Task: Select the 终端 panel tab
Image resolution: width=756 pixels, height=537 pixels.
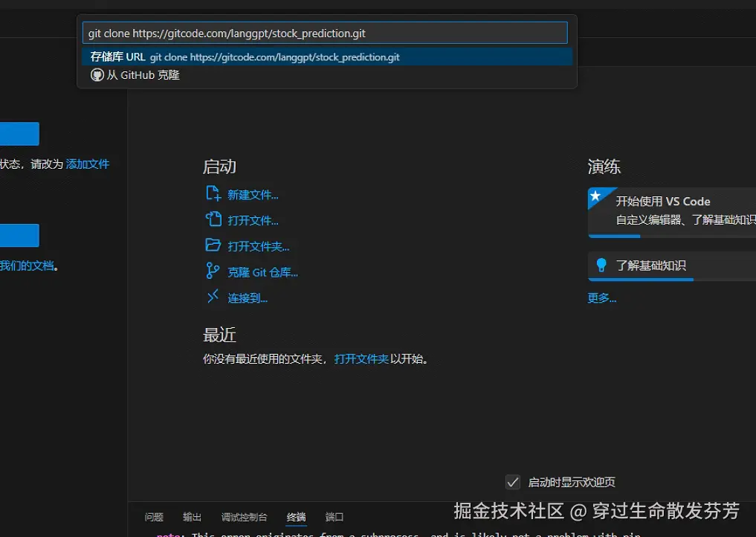Action: 296,517
